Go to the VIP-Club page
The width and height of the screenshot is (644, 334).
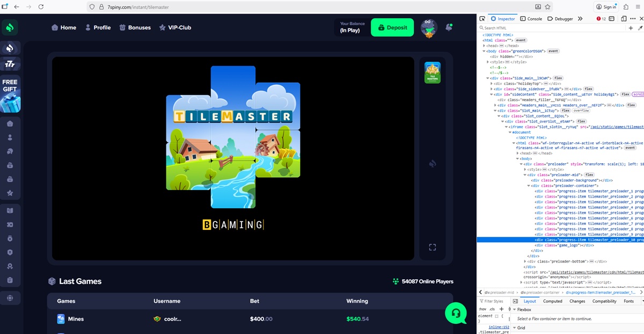click(x=175, y=27)
